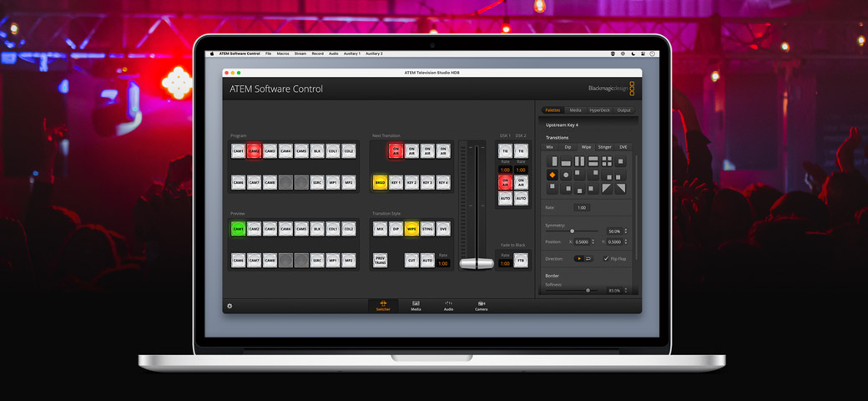Image resolution: width=868 pixels, height=401 pixels.
Task: Adjust the Symmetry percentage stepper arrows
Action: coord(626,231)
